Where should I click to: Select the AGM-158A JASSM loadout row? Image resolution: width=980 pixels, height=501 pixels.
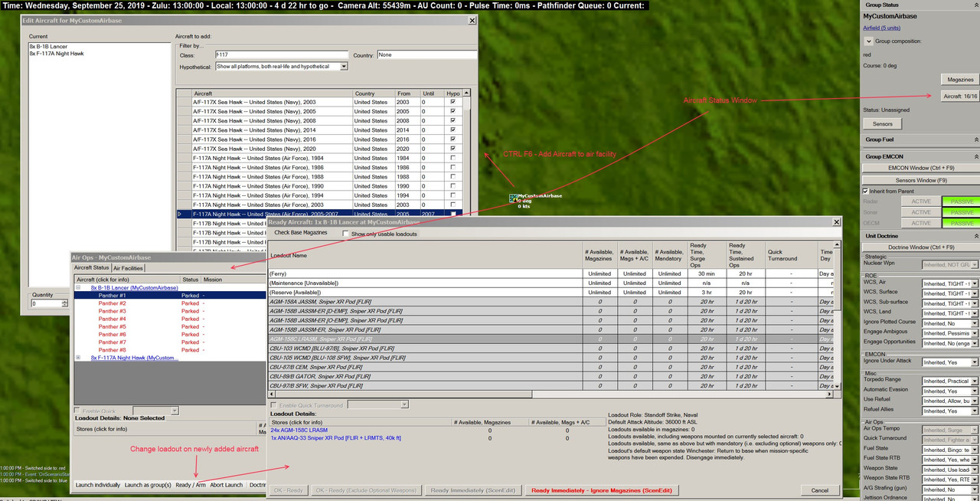pyautogui.click(x=550, y=302)
